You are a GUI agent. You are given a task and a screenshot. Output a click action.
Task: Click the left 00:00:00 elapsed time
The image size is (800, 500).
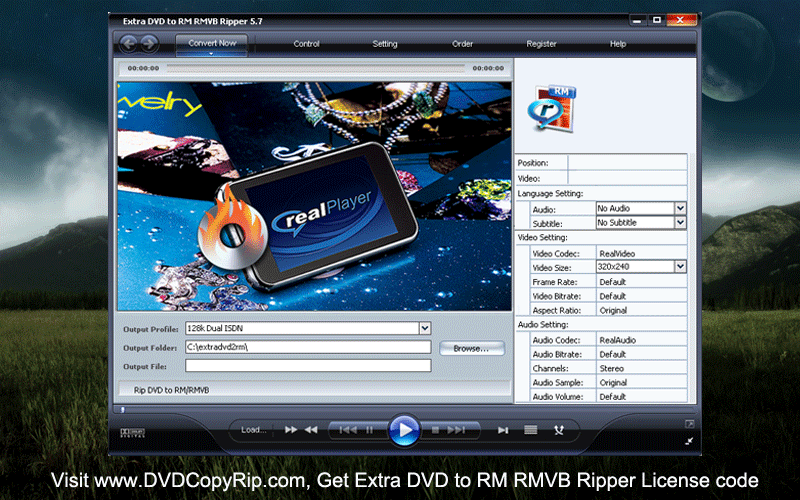click(x=143, y=68)
